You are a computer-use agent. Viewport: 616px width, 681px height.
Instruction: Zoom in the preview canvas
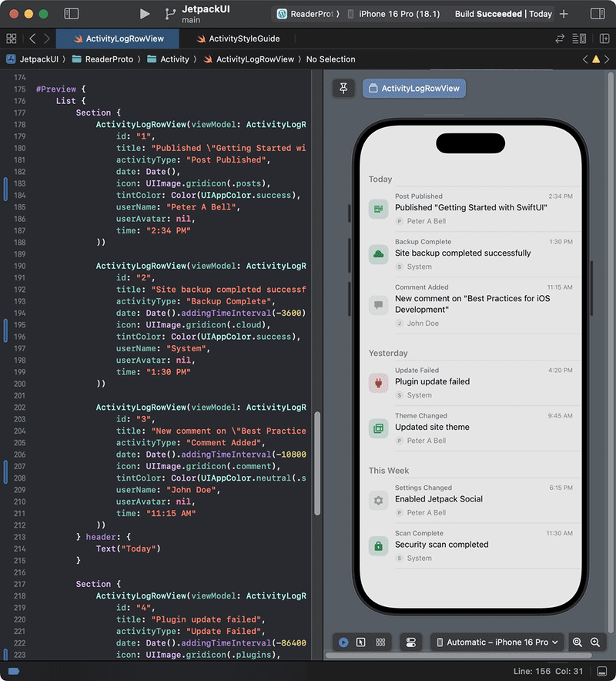tap(595, 642)
